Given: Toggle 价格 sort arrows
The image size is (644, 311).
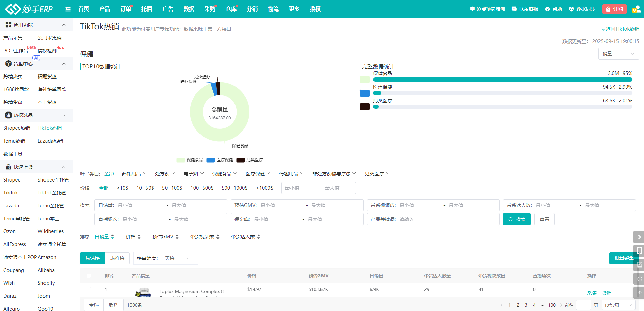Looking at the screenshot, I should tap(139, 237).
